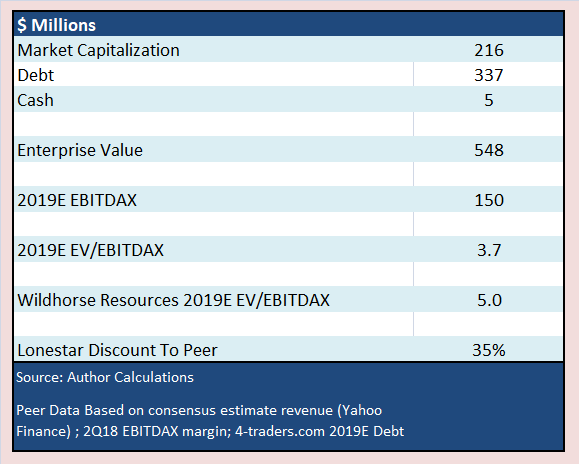Click the multiple value 3.7

click(x=489, y=250)
